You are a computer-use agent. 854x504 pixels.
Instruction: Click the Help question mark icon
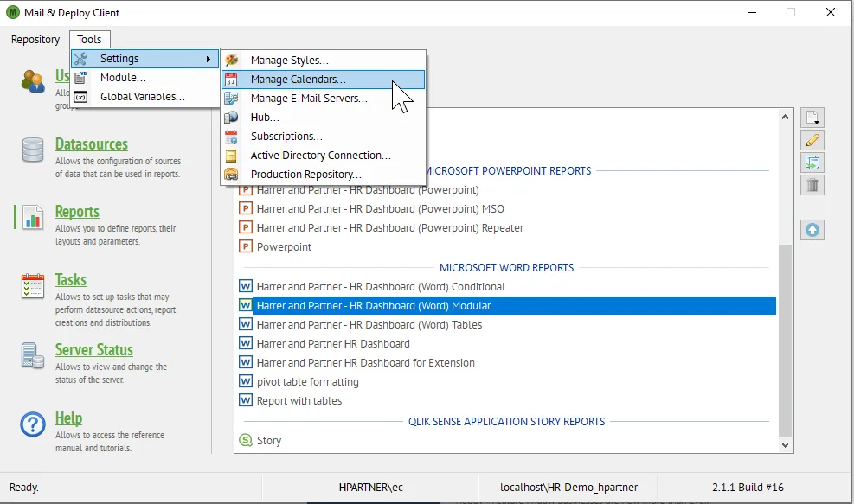[33, 424]
